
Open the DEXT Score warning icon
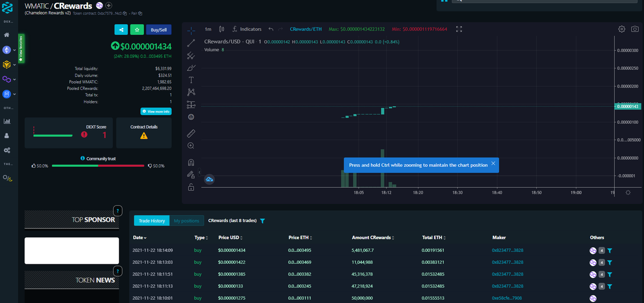84,135
